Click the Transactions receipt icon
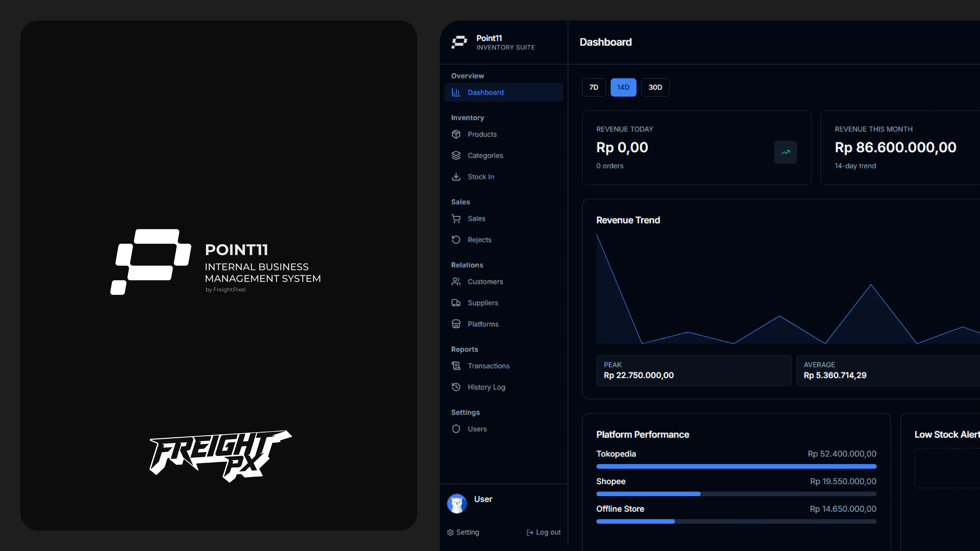Viewport: 980px width, 551px height. click(x=456, y=366)
